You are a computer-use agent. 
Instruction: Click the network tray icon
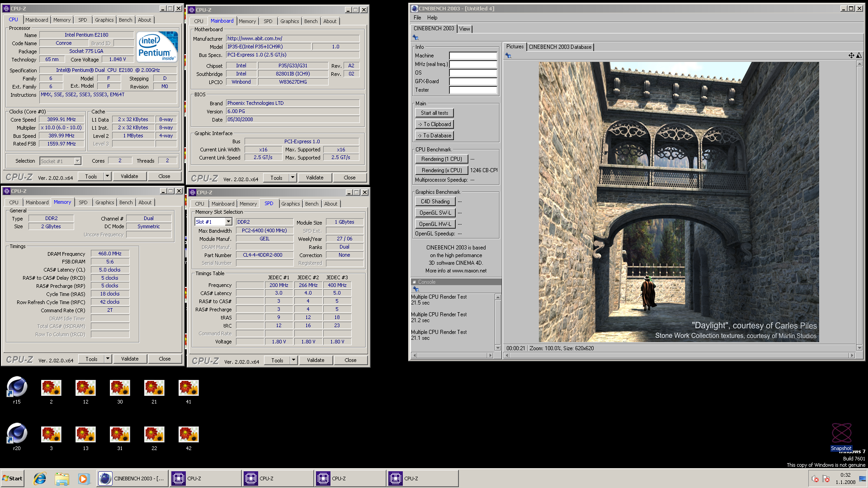tap(826, 479)
